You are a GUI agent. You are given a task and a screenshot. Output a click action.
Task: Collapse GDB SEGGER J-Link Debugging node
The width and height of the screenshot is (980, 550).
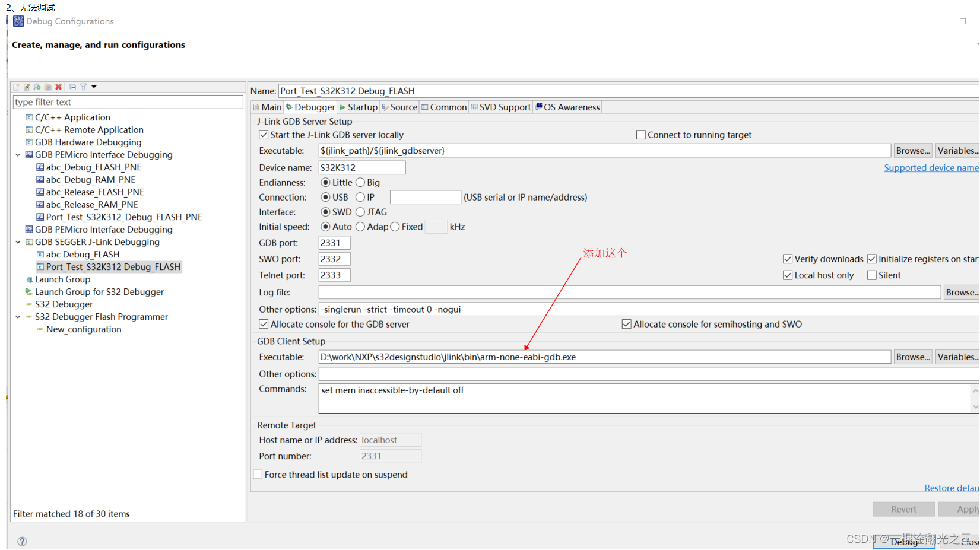[x=18, y=242]
